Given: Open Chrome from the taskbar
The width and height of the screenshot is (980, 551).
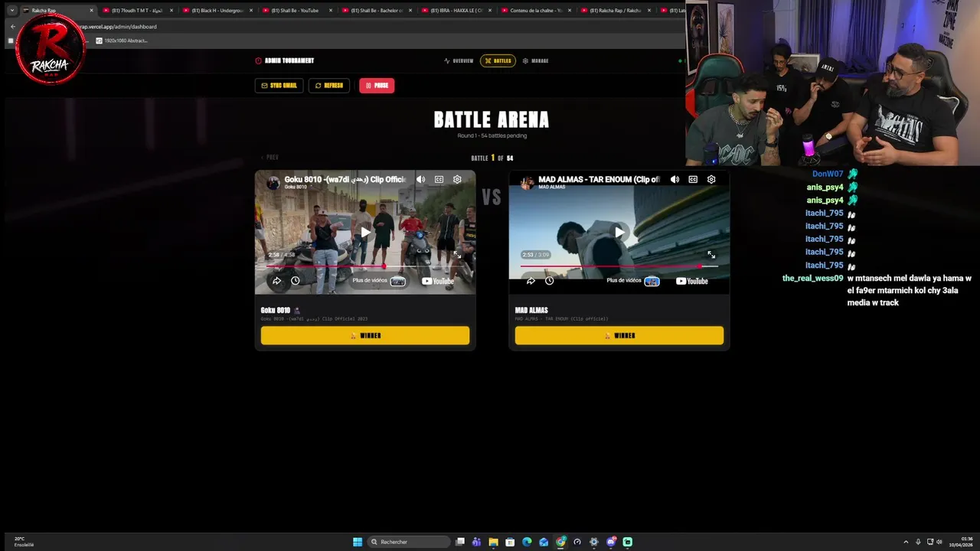Looking at the screenshot, I should [560, 542].
